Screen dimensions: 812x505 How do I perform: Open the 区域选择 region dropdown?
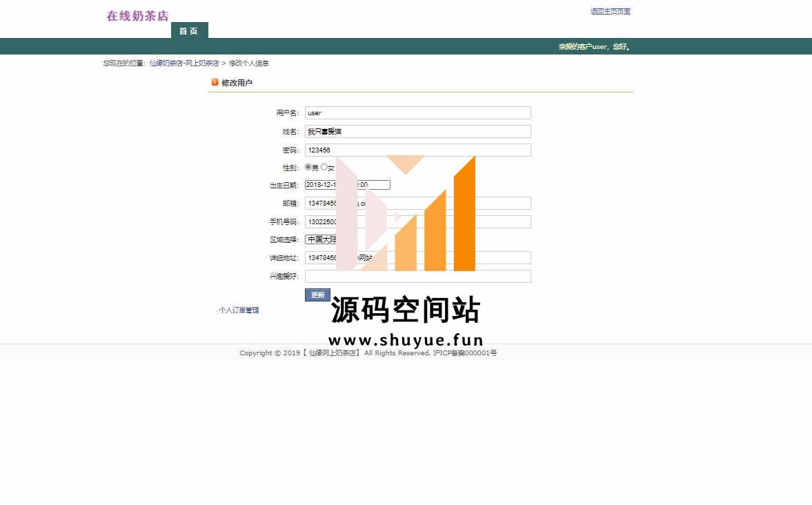point(321,239)
